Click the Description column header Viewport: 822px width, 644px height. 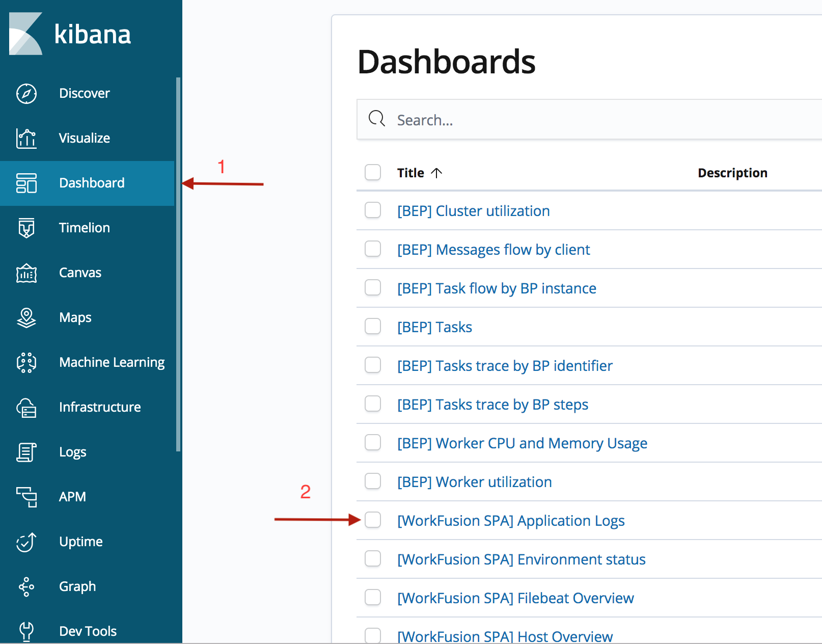(x=732, y=173)
